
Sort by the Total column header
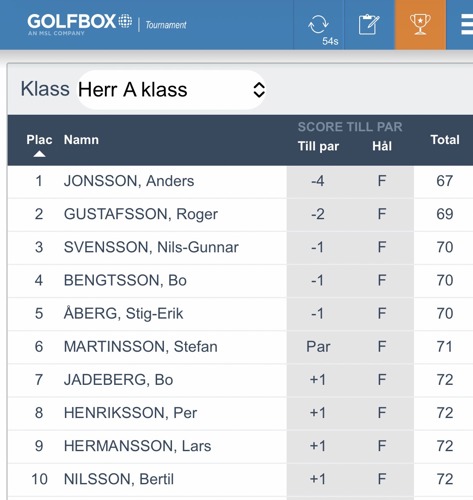(x=445, y=140)
